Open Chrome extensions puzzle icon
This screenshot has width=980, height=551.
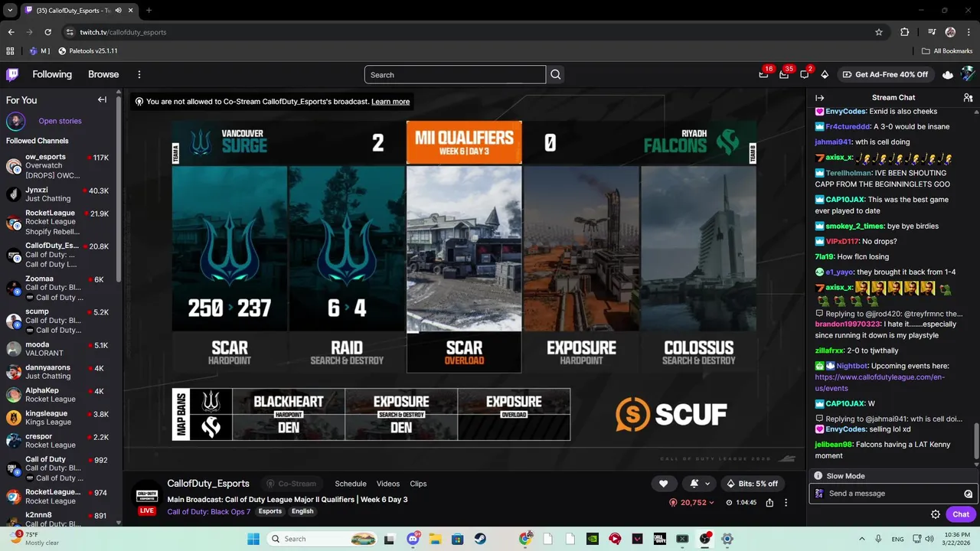904,32
